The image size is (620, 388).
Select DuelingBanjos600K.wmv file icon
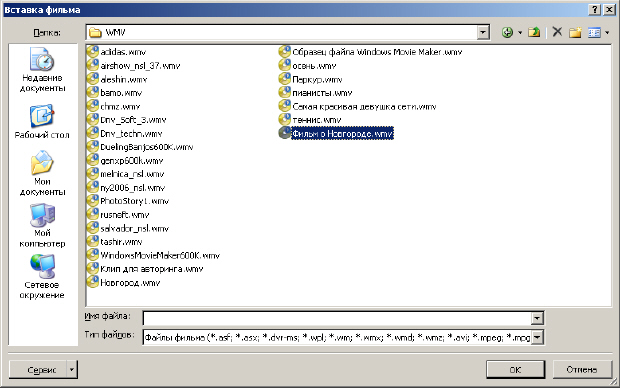point(93,147)
